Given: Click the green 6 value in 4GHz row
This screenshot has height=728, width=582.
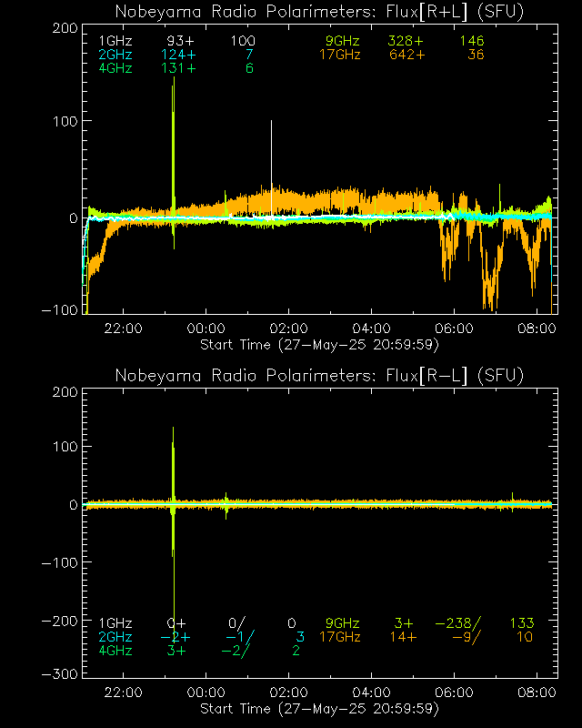Looking at the screenshot, I should point(250,68).
